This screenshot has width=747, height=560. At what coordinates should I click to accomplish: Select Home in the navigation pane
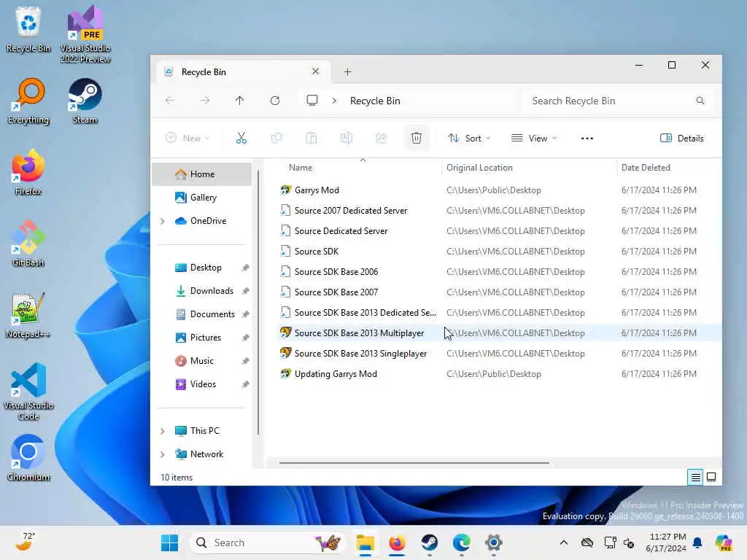[201, 174]
